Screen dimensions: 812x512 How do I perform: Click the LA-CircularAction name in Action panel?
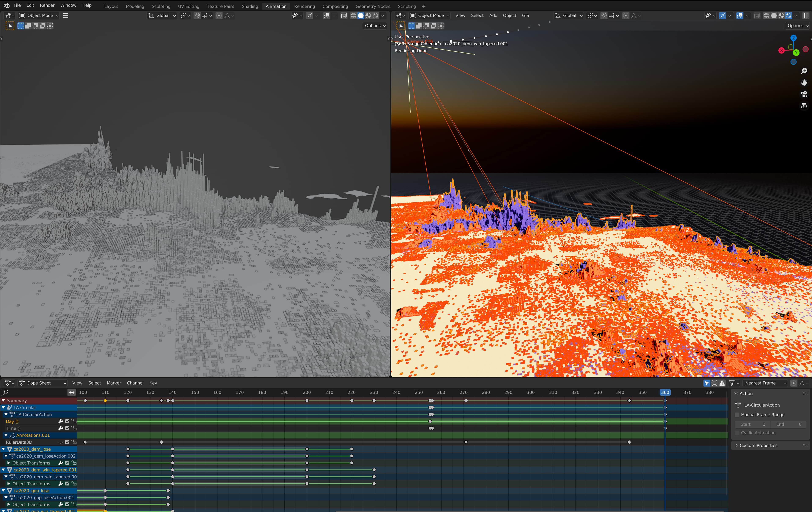pos(762,405)
